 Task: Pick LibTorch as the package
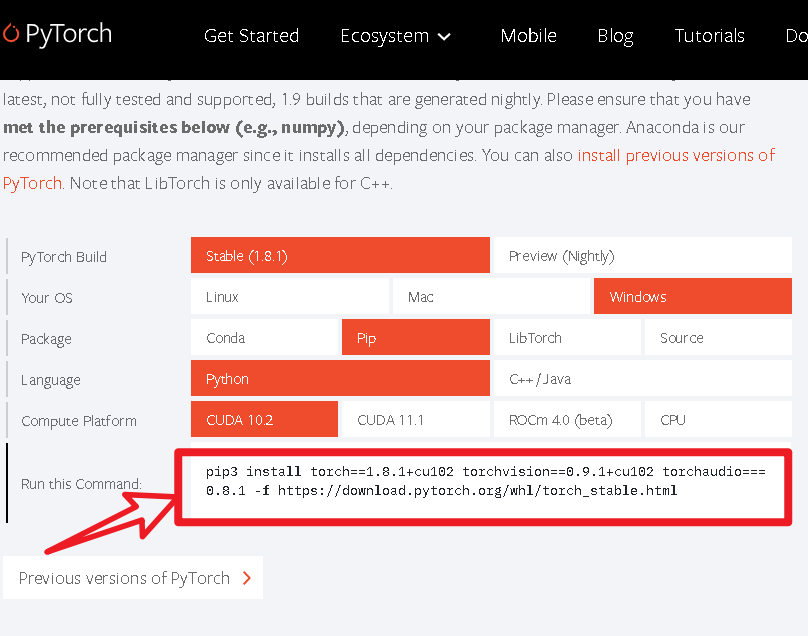tap(566, 337)
